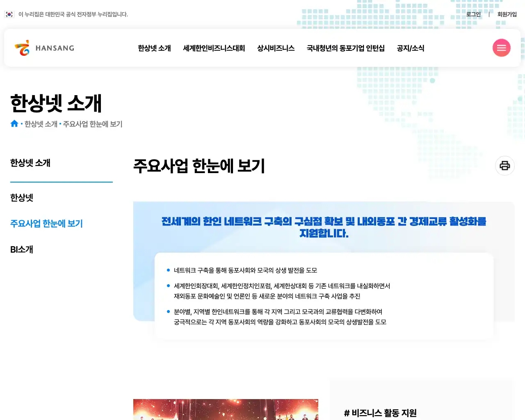
Task: Click bullet text '네트워크 구축을 통해 동포사회와 모국의 상생 발전을 도모'
Action: coord(245,270)
